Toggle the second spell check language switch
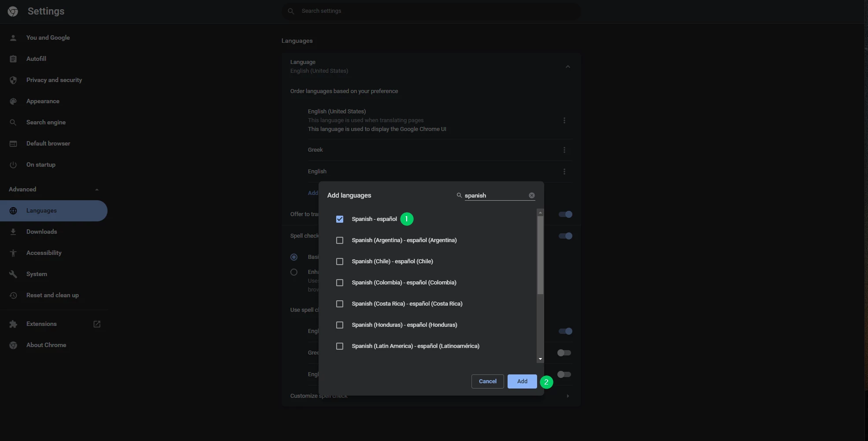This screenshot has height=441, width=868. (564, 353)
